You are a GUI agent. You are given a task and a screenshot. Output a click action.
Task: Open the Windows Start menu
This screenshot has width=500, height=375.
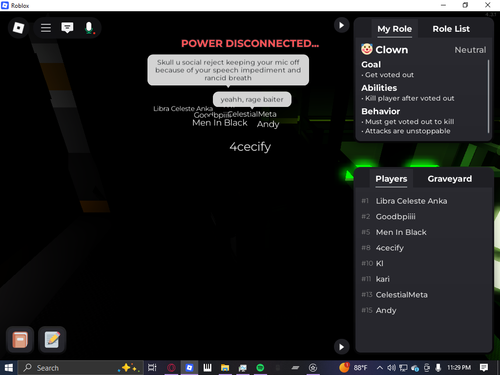pyautogui.click(x=8, y=368)
